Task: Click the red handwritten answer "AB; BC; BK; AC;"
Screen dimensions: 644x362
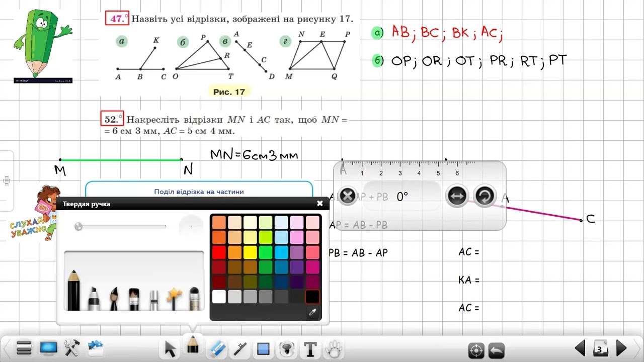Action: (x=447, y=32)
